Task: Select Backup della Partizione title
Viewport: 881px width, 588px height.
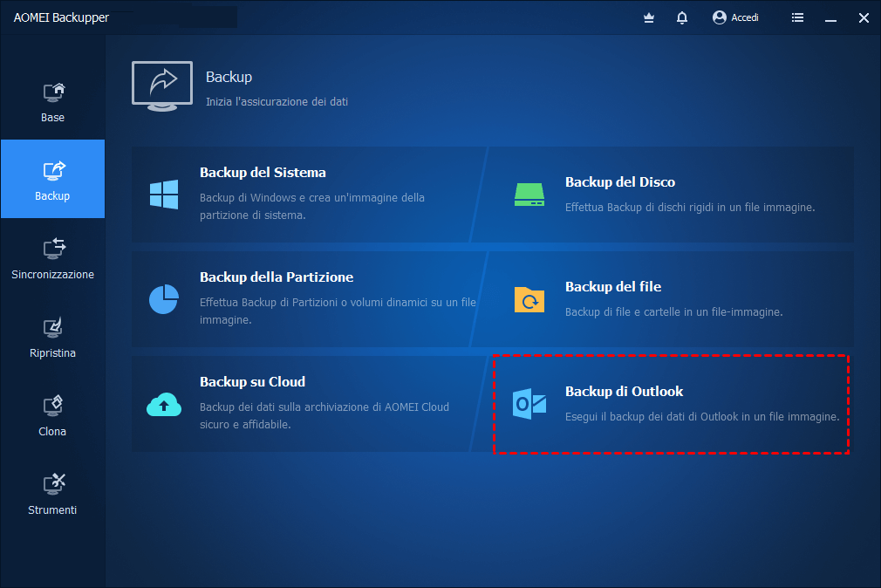Action: tap(277, 277)
